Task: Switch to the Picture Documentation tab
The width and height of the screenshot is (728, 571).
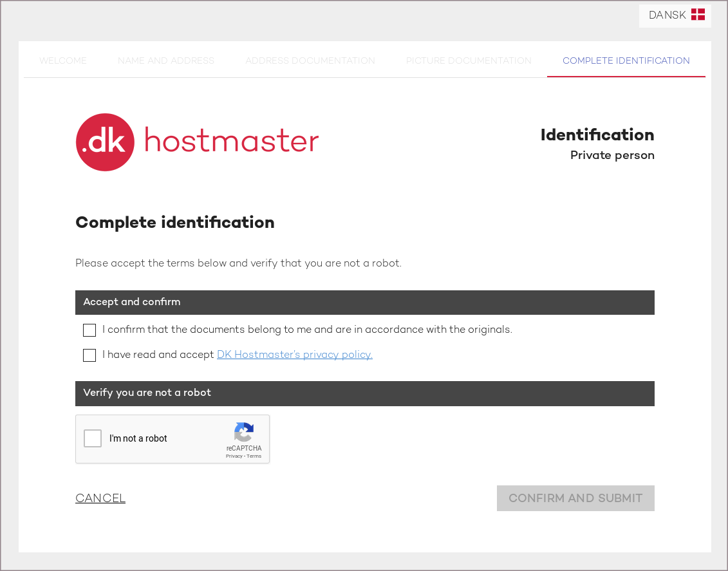Action: [469, 61]
